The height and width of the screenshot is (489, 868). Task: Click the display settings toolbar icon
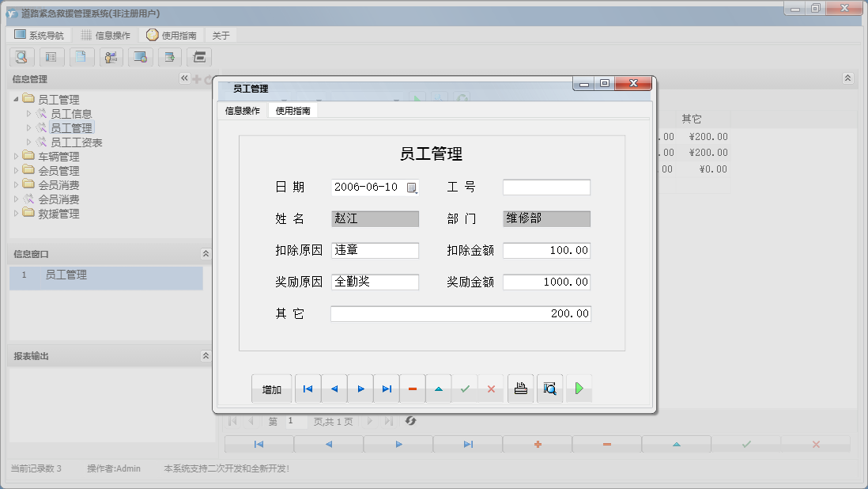[x=141, y=57]
